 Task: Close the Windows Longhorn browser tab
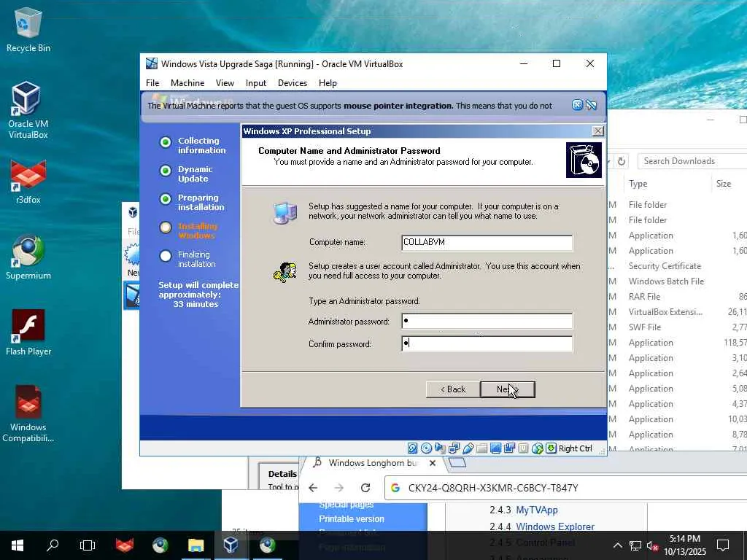432,463
